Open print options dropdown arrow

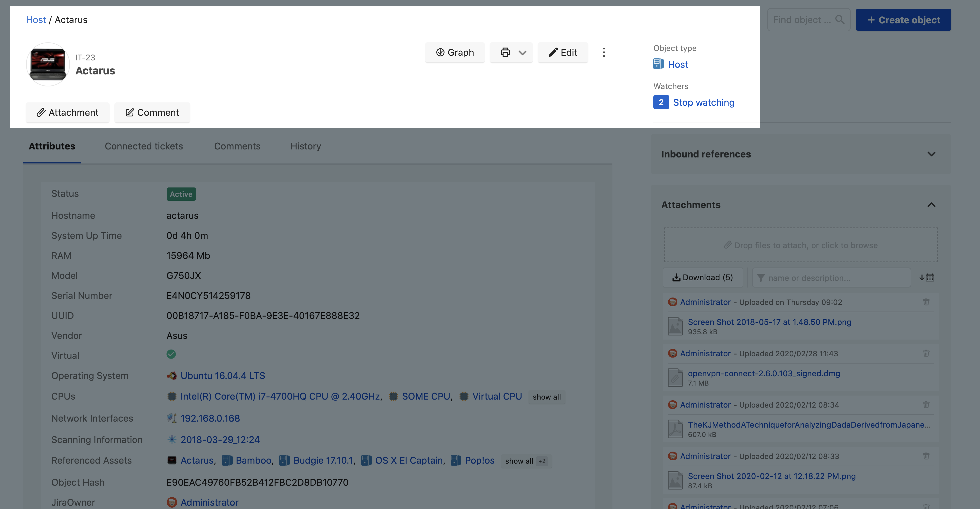(x=523, y=52)
